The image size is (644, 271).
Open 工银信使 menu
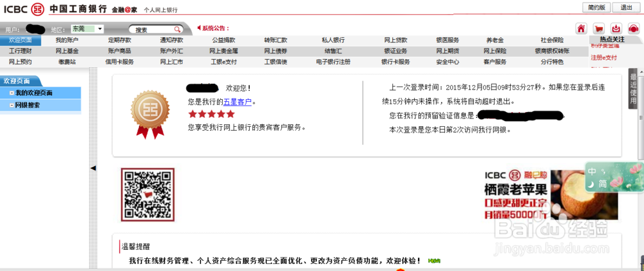(276, 62)
